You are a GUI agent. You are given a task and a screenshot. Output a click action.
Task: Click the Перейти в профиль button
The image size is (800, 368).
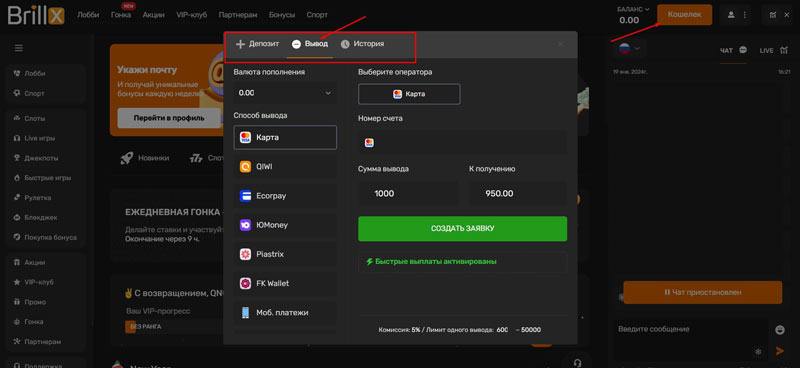(169, 118)
